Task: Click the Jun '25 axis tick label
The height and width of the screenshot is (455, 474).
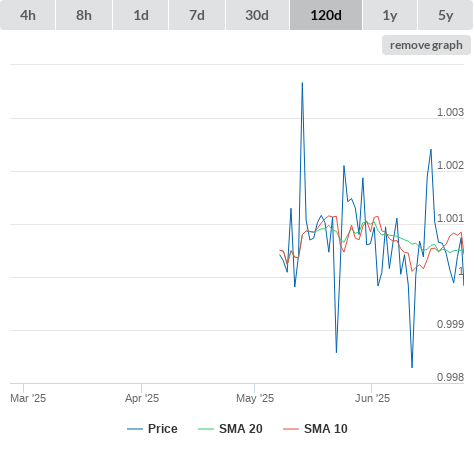Action: (x=372, y=398)
